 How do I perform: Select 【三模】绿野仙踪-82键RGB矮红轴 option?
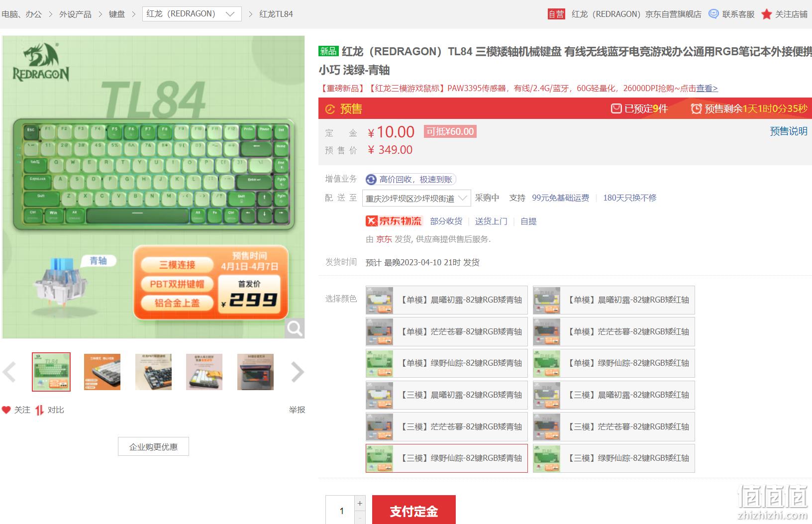pyautogui.click(x=613, y=458)
